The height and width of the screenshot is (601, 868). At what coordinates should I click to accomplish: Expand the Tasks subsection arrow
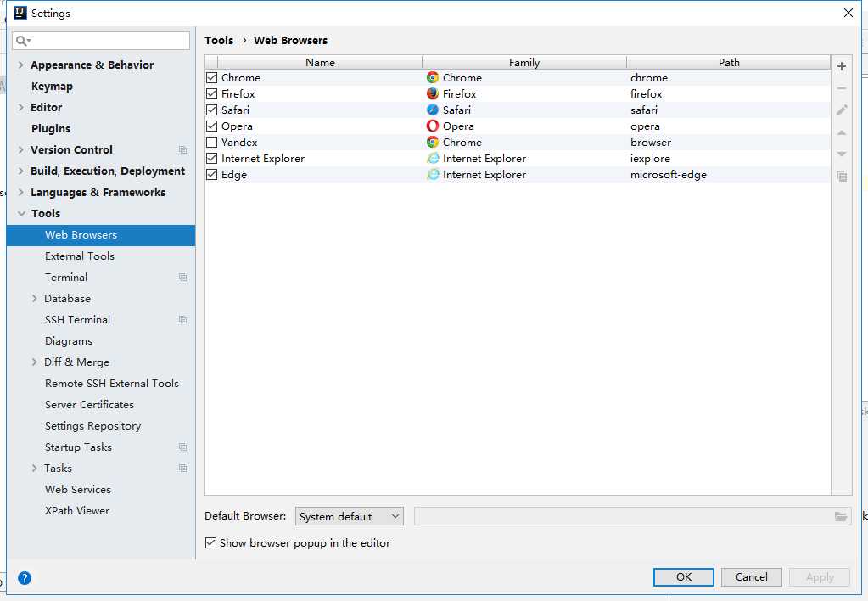point(34,468)
